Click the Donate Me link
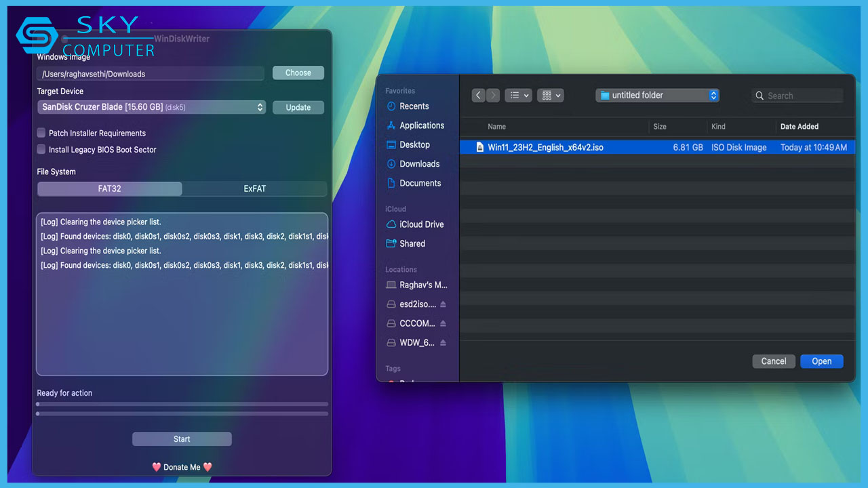868x488 pixels. (x=182, y=467)
